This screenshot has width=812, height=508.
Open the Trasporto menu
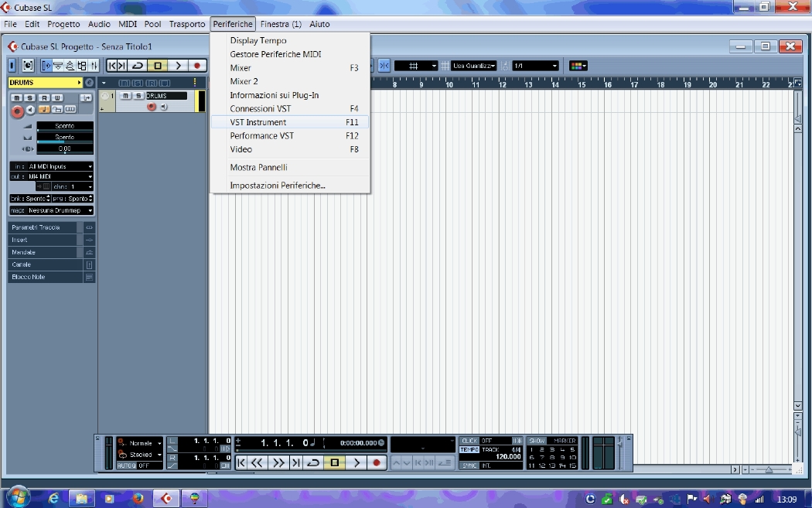(187, 24)
